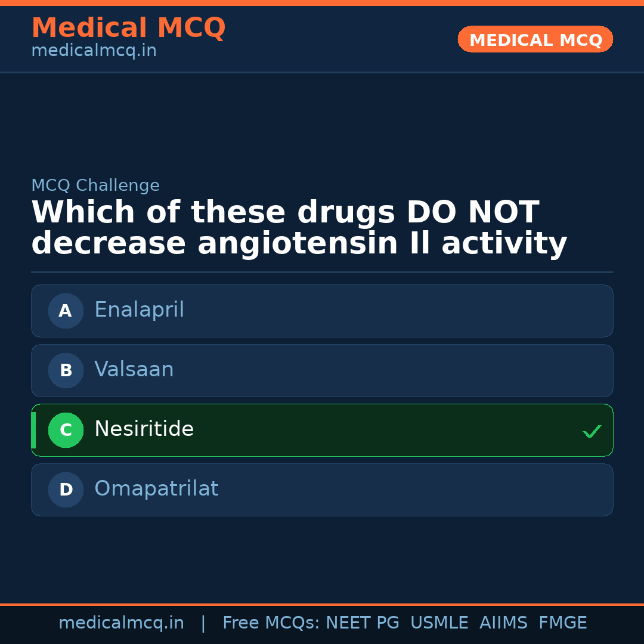Click the orange MEDICAL MCQ badge
Image resolution: width=644 pixels, height=644 pixels.
(535, 40)
